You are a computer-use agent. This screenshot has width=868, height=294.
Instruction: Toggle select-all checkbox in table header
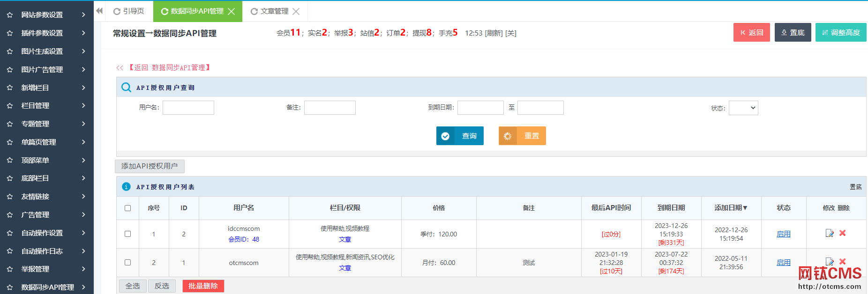pos(127,208)
